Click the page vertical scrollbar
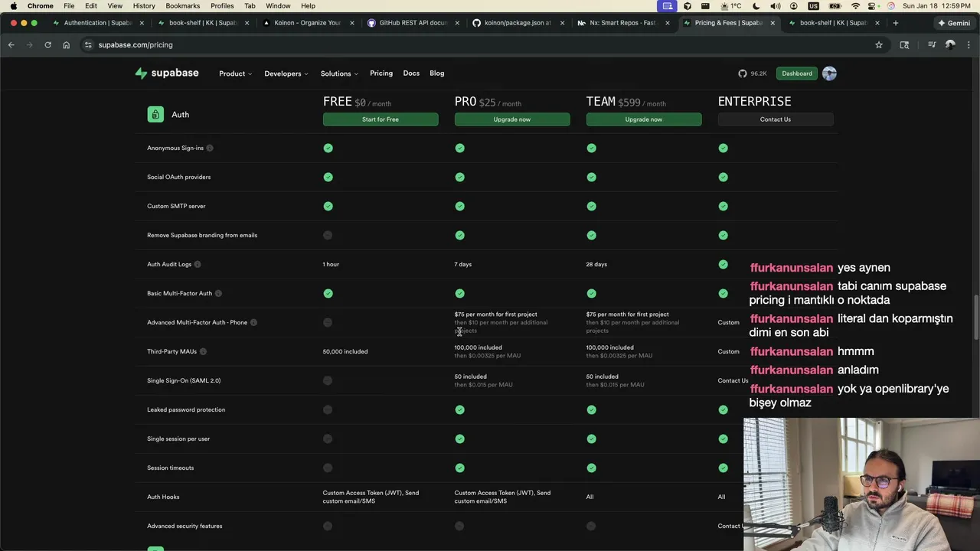This screenshot has width=980, height=551. pos(975,318)
